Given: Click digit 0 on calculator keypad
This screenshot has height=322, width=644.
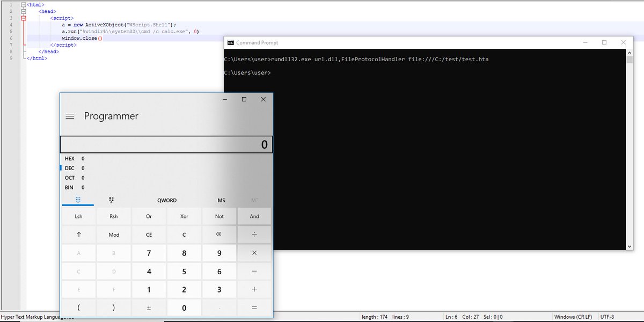Looking at the screenshot, I should click(x=184, y=308).
